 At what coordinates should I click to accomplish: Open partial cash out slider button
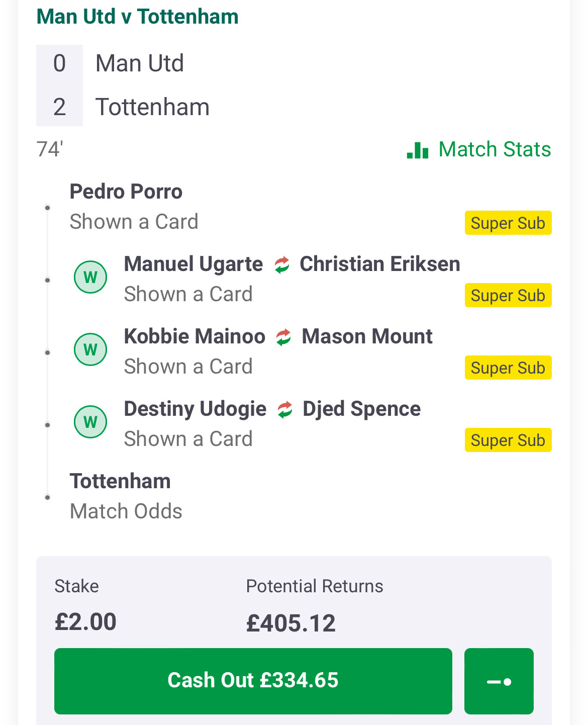(x=499, y=681)
